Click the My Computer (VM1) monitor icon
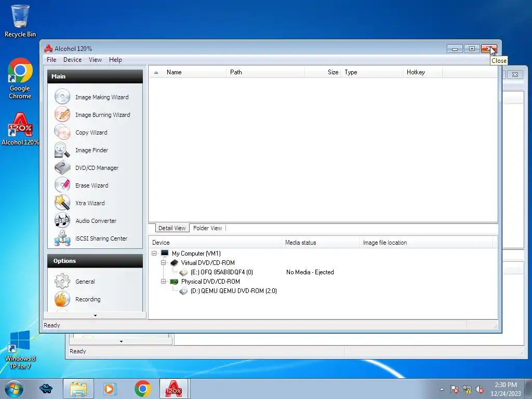This screenshot has width=532, height=399. (x=165, y=253)
